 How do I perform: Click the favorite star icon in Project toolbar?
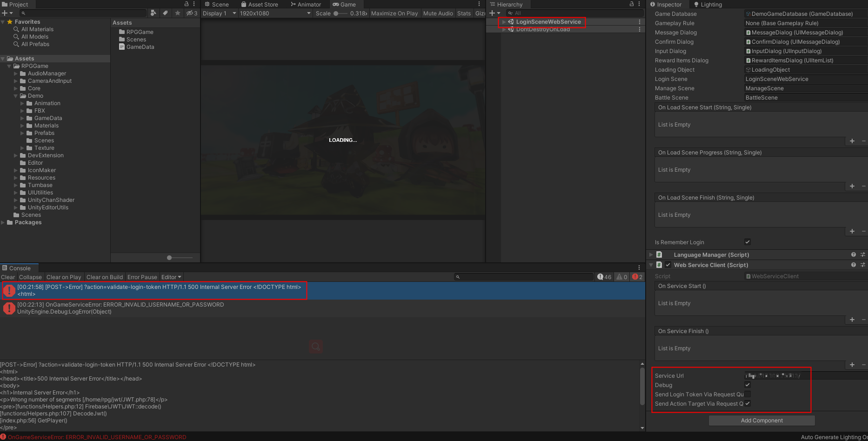(178, 13)
